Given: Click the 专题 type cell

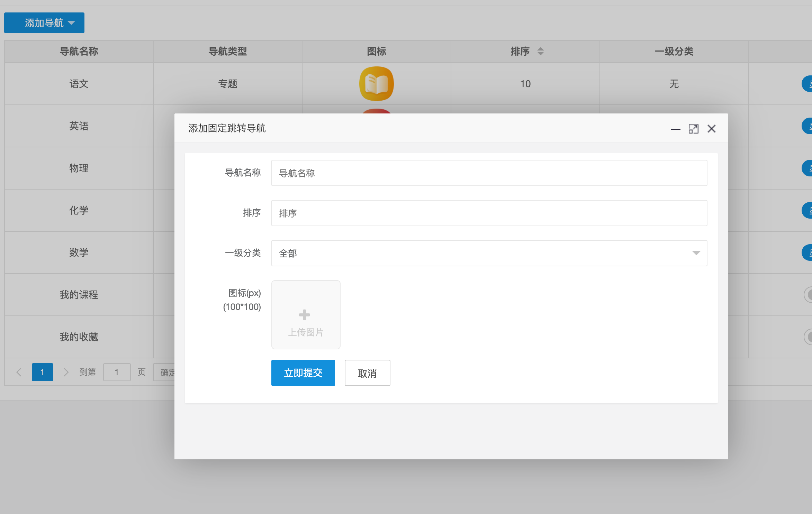Looking at the screenshot, I should [228, 84].
